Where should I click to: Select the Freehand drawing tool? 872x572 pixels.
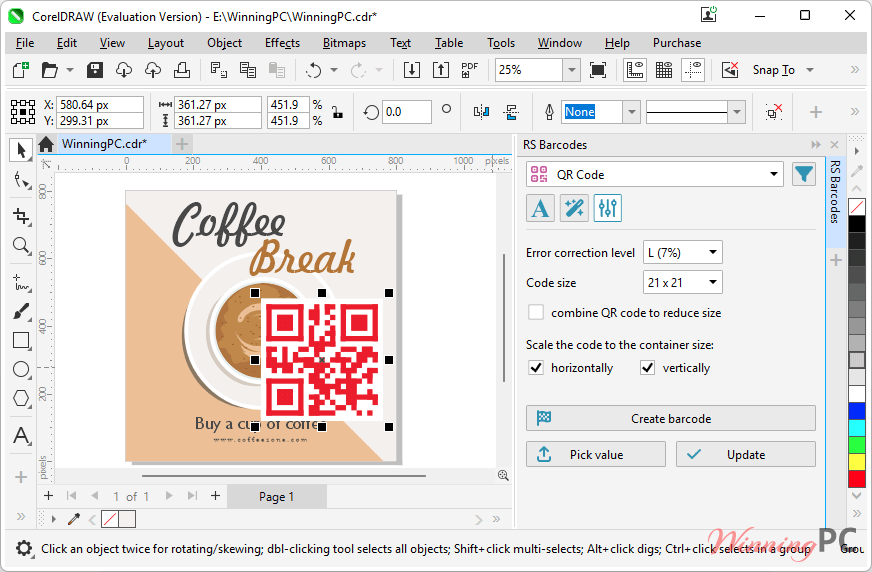click(21, 282)
